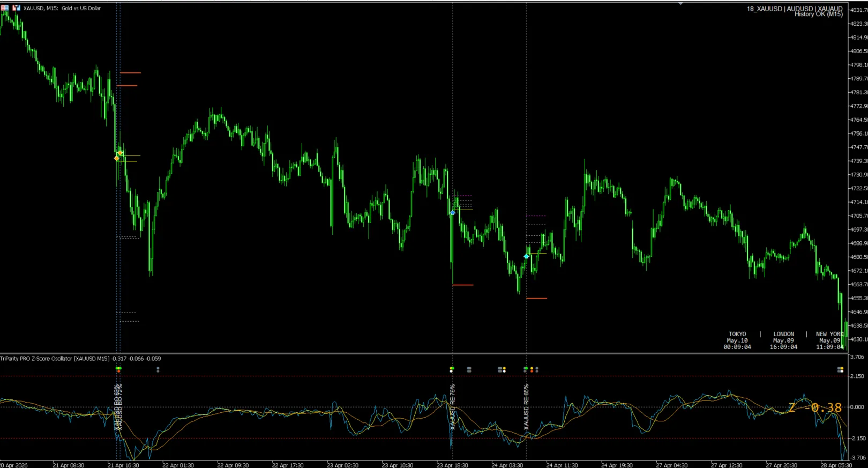The image size is (868, 468).
Task: Click the cyan up-arrow marker near 24 Apr
Action: pos(526,256)
